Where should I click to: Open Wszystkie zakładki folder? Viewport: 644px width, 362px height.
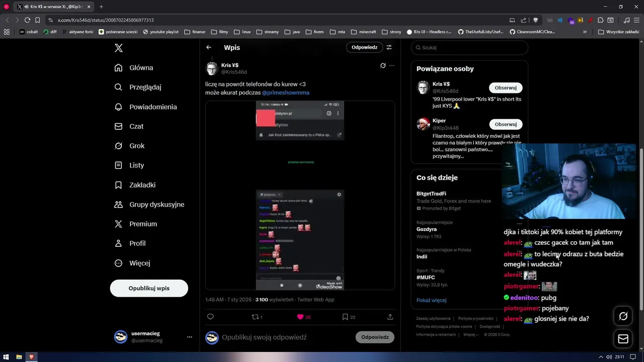click(618, 32)
